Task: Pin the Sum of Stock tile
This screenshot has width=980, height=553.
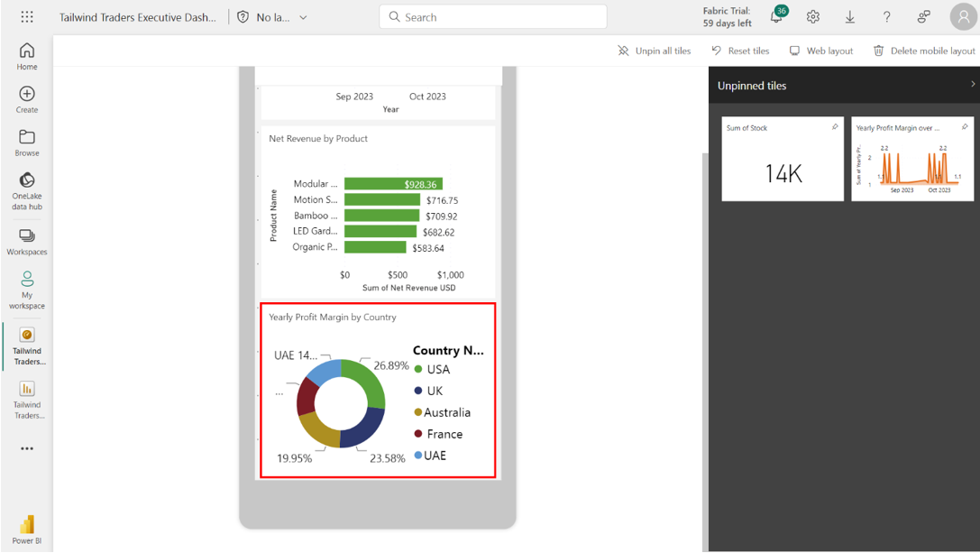Action: tap(835, 127)
